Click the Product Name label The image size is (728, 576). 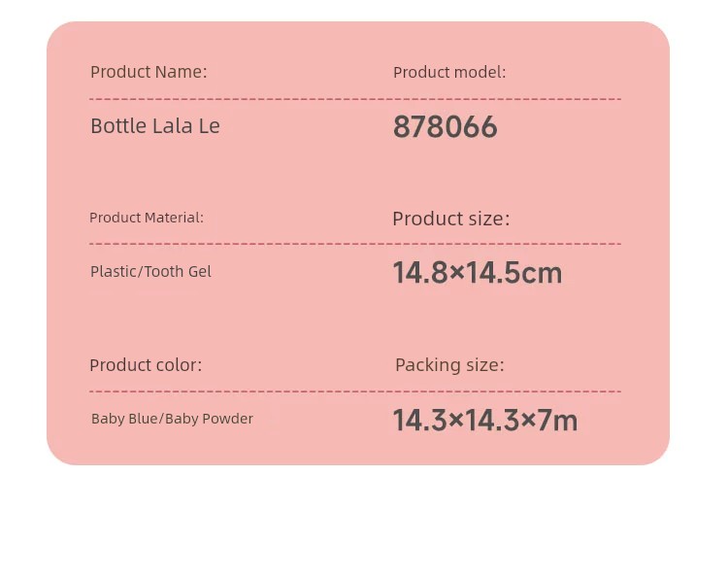pos(149,72)
